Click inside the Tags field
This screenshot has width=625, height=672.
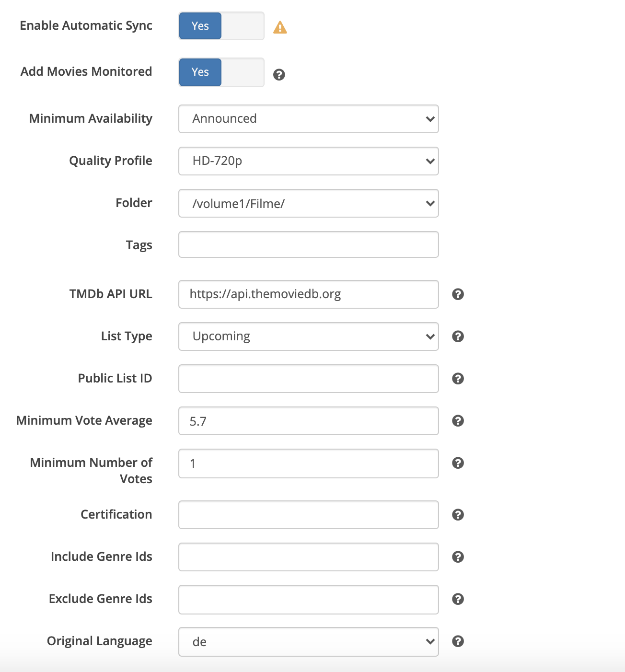click(x=308, y=244)
